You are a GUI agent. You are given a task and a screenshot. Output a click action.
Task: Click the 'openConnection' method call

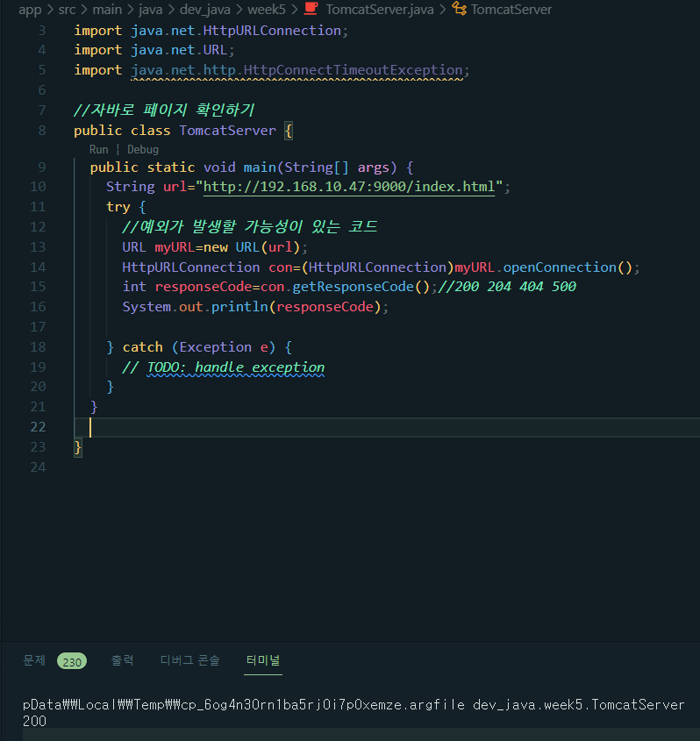[560, 267]
